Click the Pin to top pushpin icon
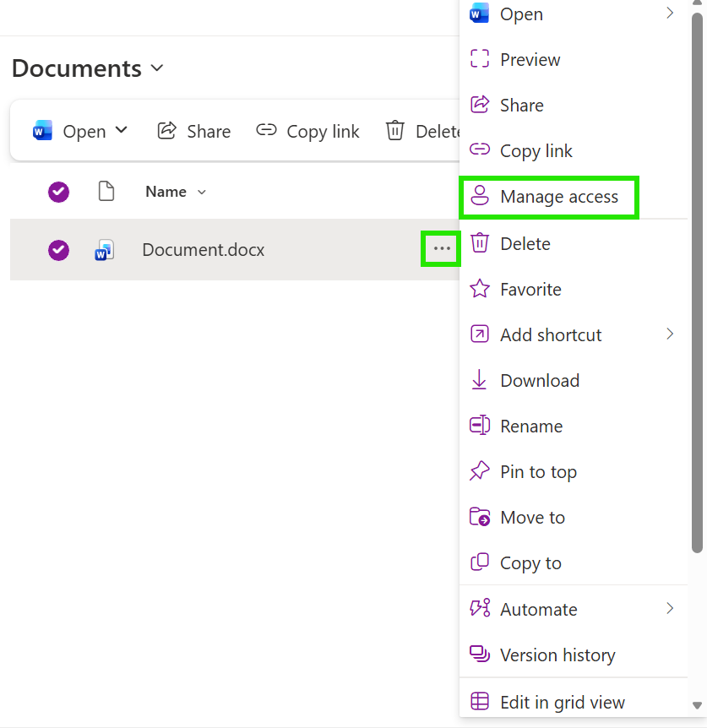 [480, 470]
